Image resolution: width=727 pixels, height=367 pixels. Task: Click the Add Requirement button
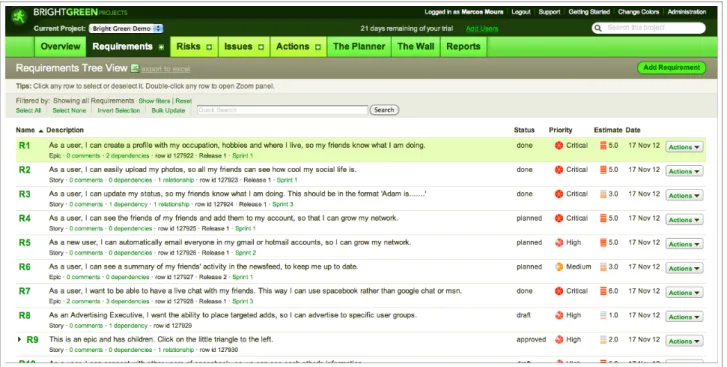click(x=671, y=68)
